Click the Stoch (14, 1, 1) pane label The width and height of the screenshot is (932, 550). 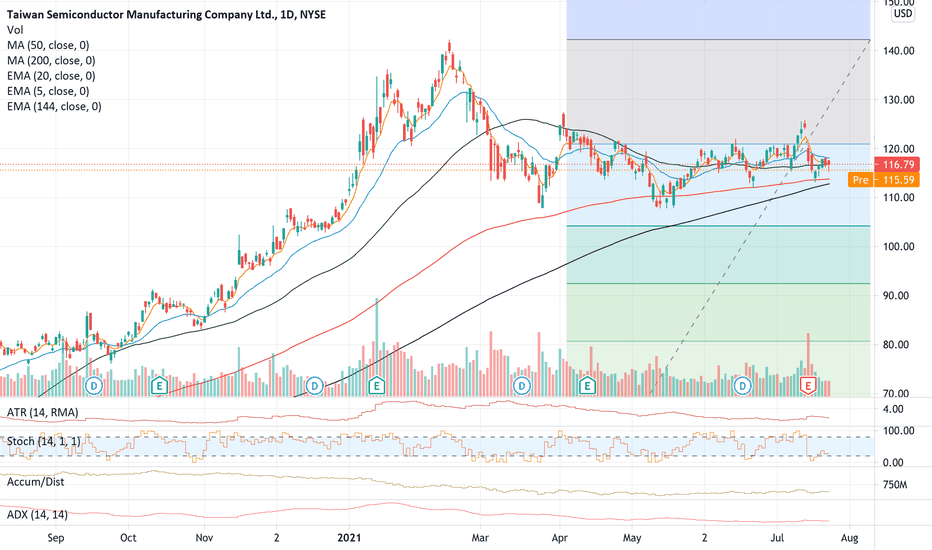click(x=43, y=441)
